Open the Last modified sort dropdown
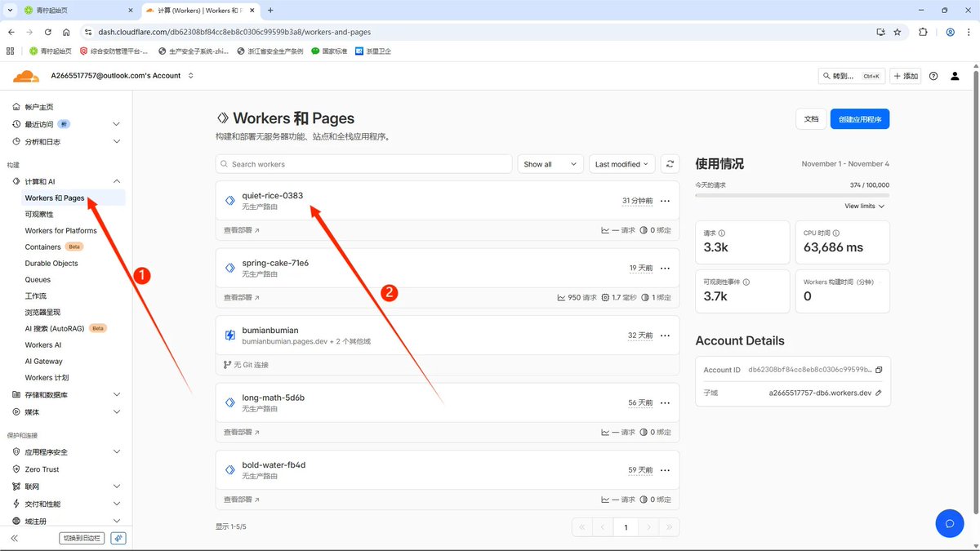The width and height of the screenshot is (980, 551). (x=621, y=164)
